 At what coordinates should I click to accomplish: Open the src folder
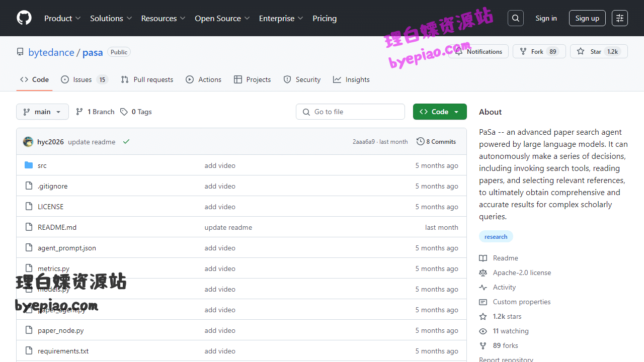(x=42, y=165)
